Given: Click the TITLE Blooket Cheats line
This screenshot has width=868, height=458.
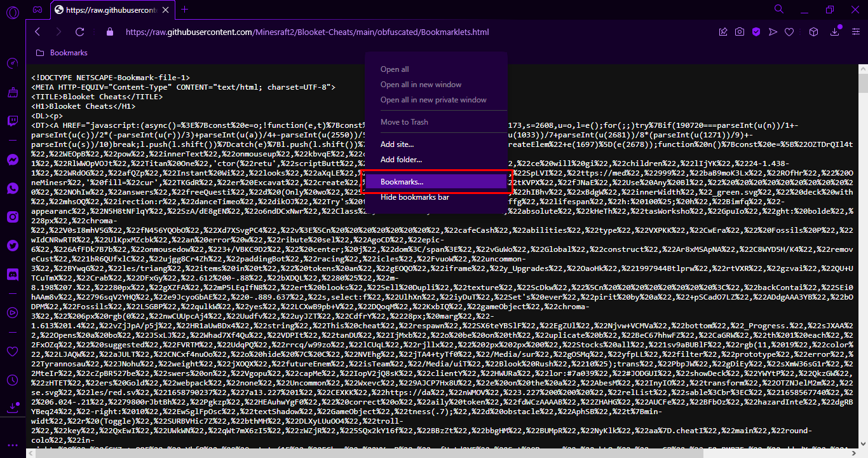Looking at the screenshot, I should click(97, 97).
